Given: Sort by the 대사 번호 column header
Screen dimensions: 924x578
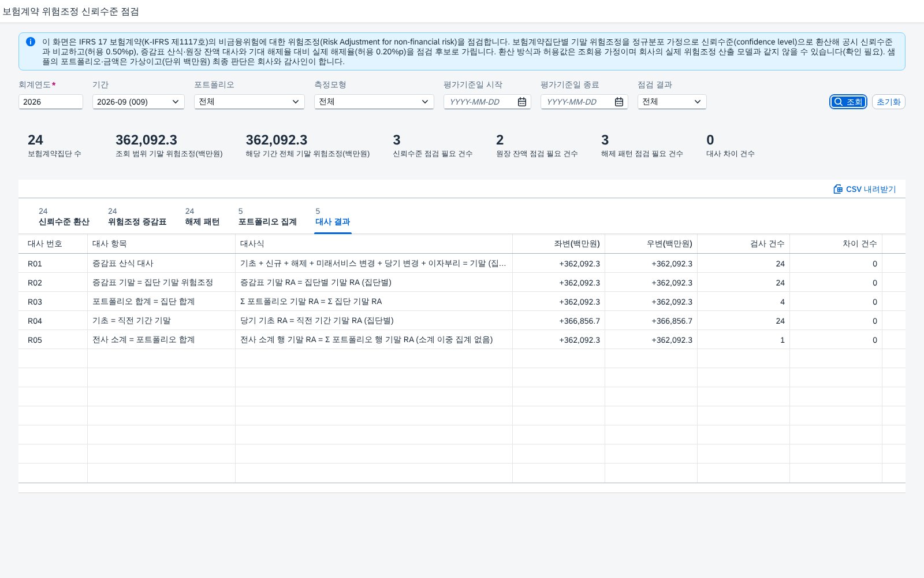Looking at the screenshot, I should coord(53,244).
